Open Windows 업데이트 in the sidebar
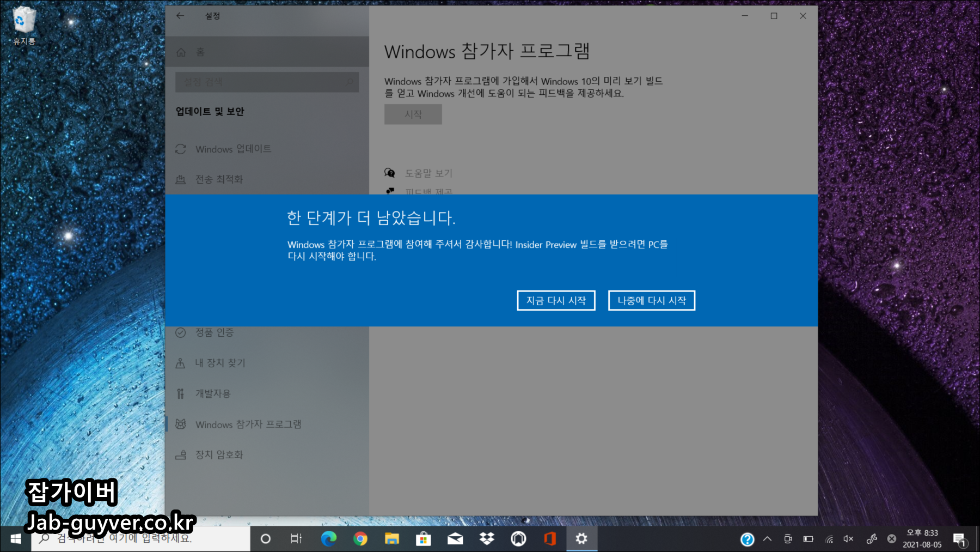 tap(267, 149)
